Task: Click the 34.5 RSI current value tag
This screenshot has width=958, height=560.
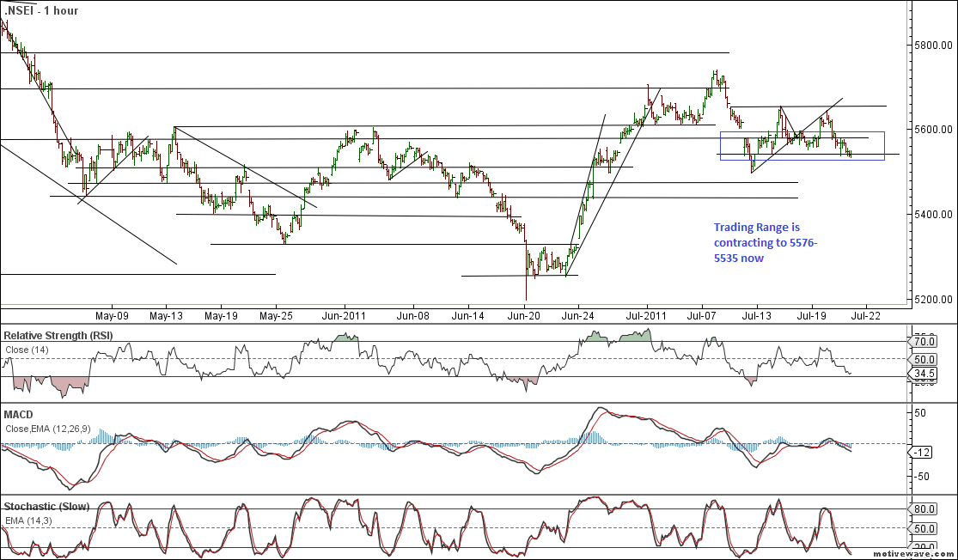Action: pyautogui.click(x=924, y=374)
